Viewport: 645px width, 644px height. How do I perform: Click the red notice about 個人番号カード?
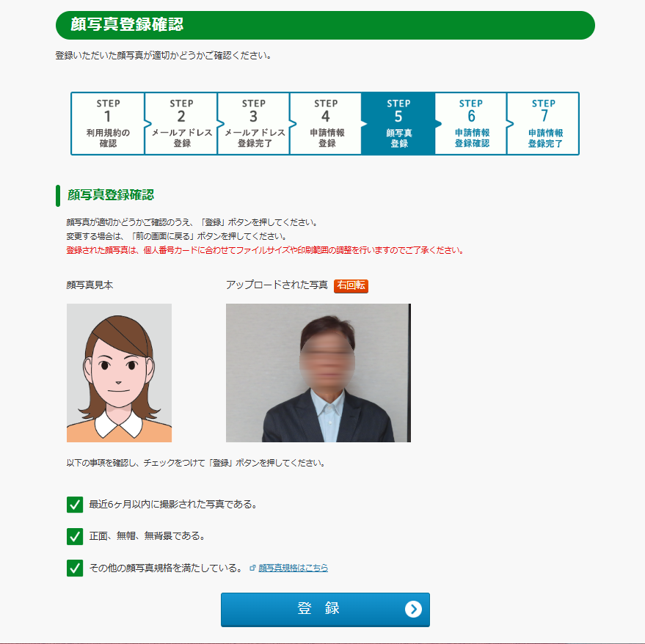(x=266, y=250)
